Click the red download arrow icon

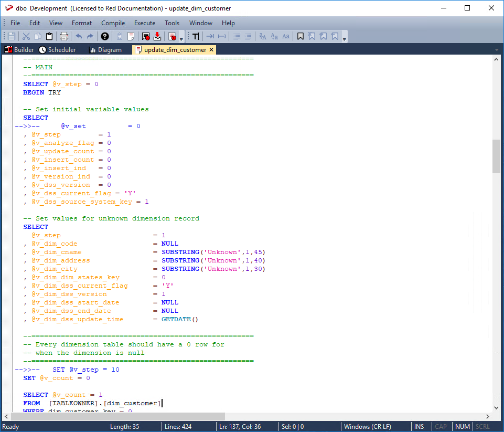pyautogui.click(x=157, y=36)
